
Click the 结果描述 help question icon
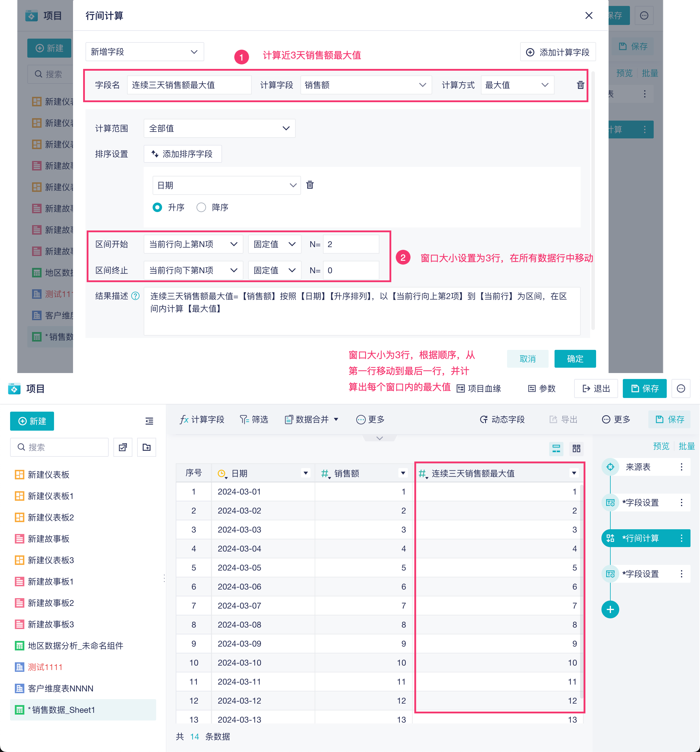point(135,296)
